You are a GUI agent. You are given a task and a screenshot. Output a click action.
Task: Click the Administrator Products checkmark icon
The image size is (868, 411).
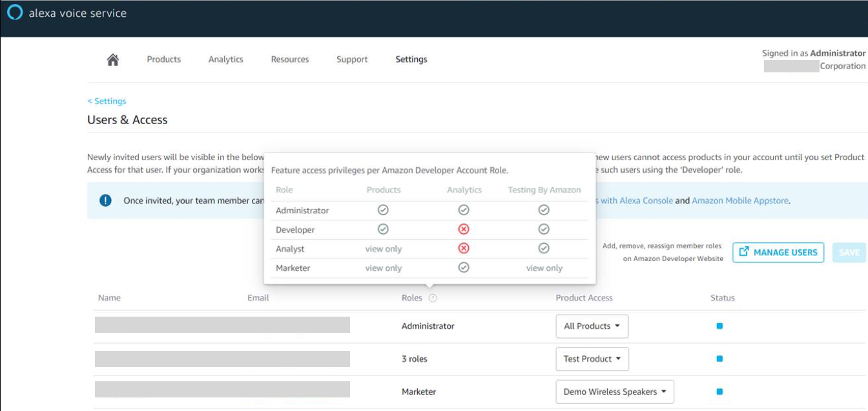click(383, 210)
